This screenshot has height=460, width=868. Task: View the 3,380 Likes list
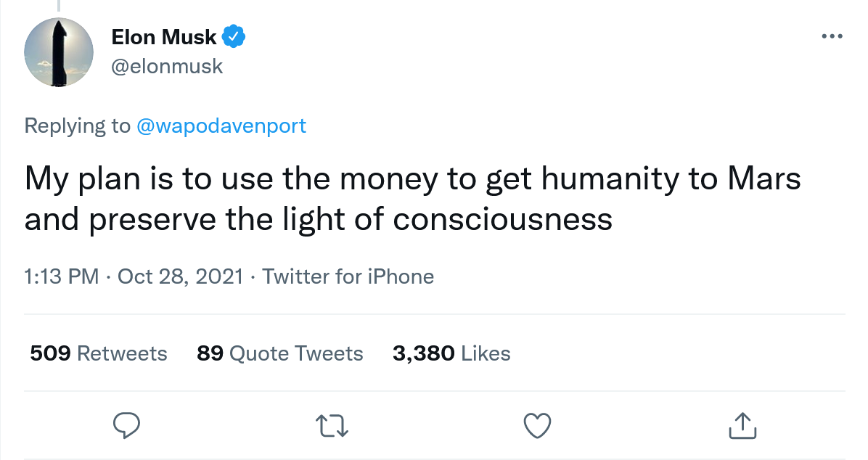pyautogui.click(x=451, y=353)
